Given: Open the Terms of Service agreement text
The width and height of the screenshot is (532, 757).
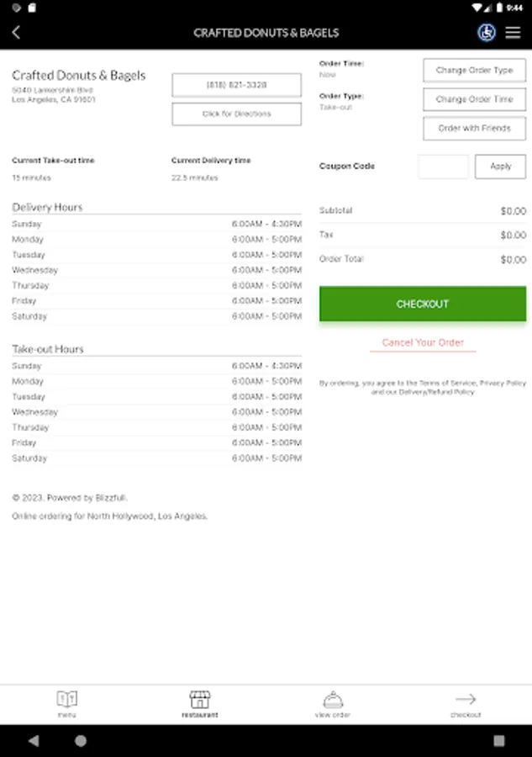Looking at the screenshot, I should [x=448, y=383].
